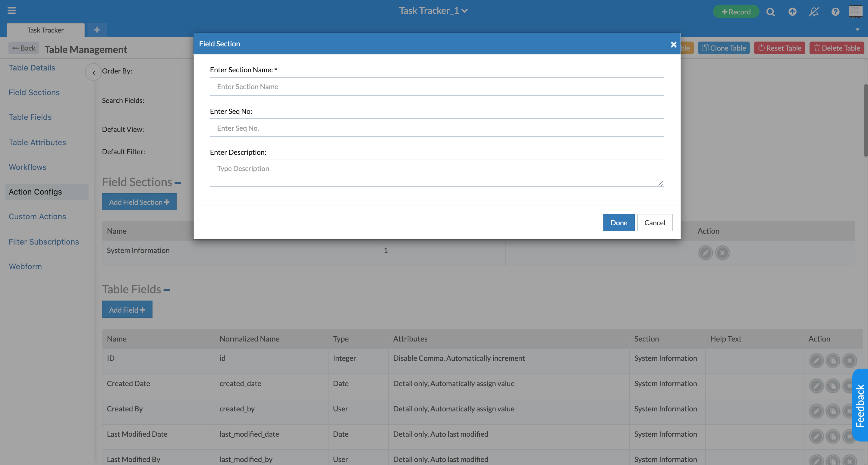Click the Cancel button
The width and height of the screenshot is (868, 465).
click(x=654, y=223)
